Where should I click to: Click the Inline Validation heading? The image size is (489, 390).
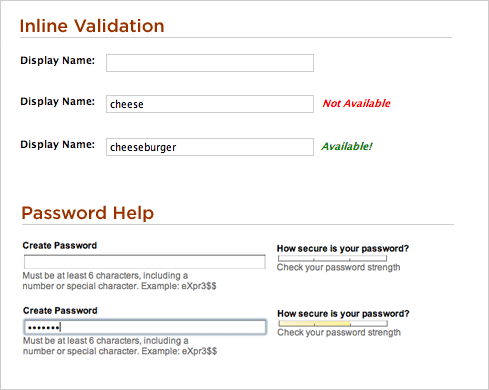pyautogui.click(x=92, y=26)
